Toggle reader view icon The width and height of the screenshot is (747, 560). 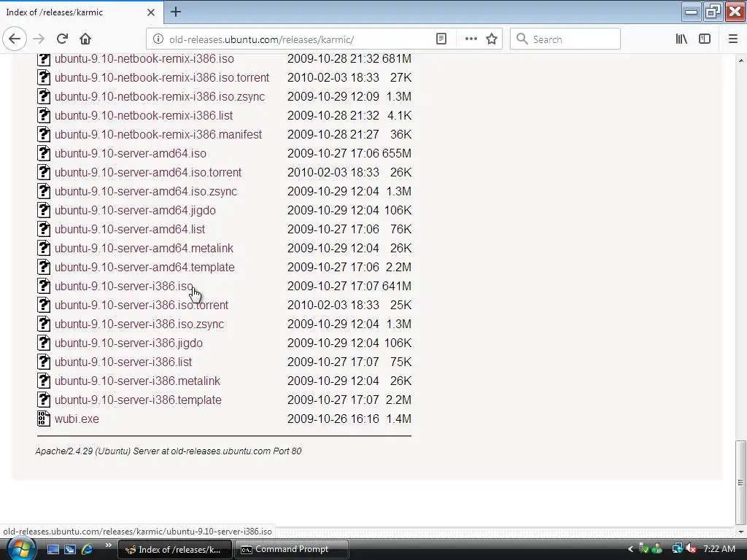coord(441,39)
